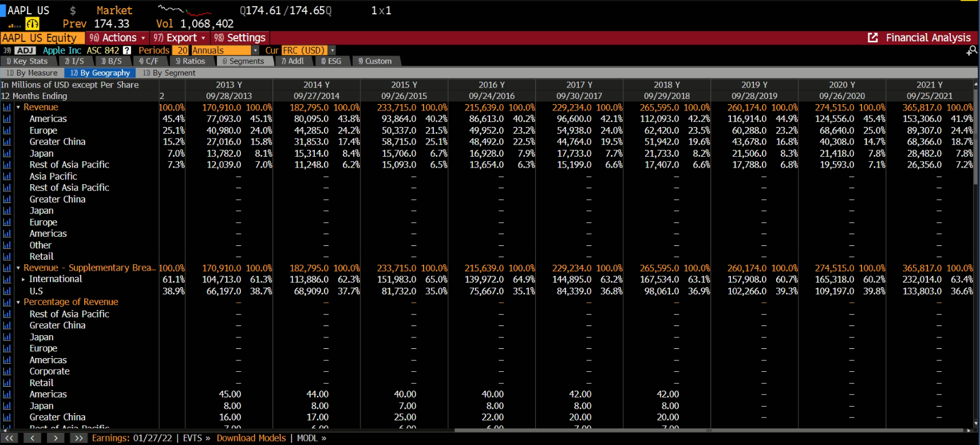980x445 pixels.
Task: Click the intraday sparkline chart at top
Action: pos(184,10)
